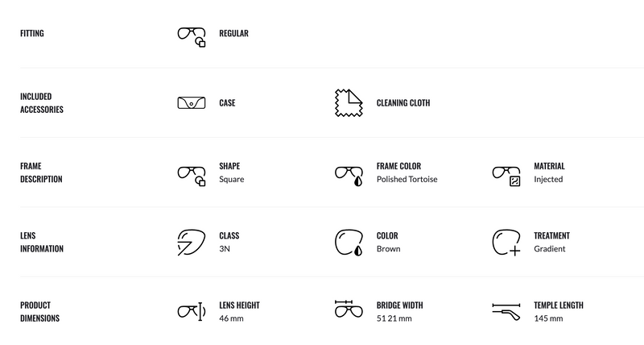Click the Gradient treatment value
The width and height of the screenshot is (644, 345).
(550, 249)
